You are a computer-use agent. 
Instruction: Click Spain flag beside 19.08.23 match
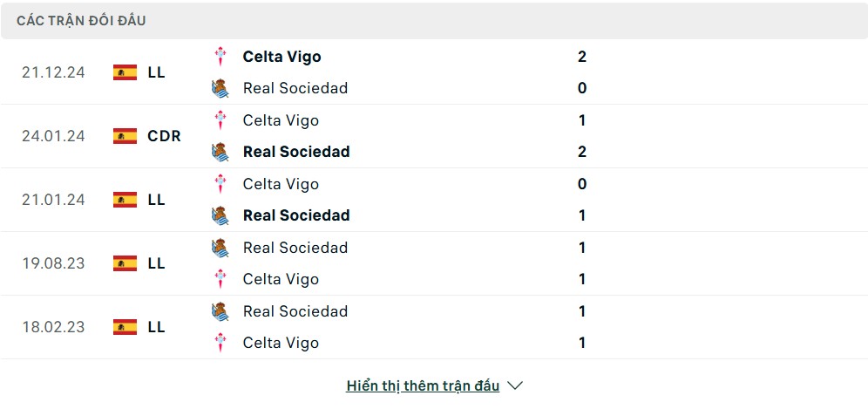(x=125, y=263)
